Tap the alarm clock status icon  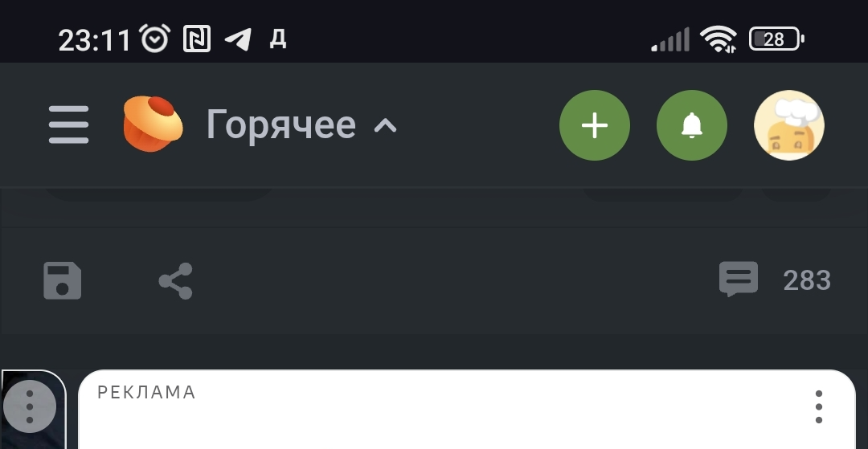(155, 39)
